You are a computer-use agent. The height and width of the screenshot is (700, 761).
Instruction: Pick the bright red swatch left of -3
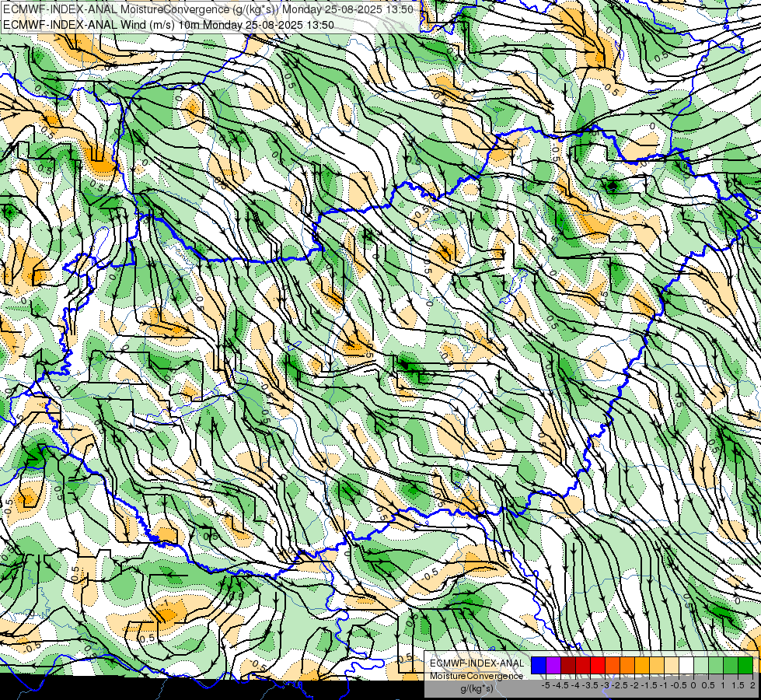tap(598, 666)
